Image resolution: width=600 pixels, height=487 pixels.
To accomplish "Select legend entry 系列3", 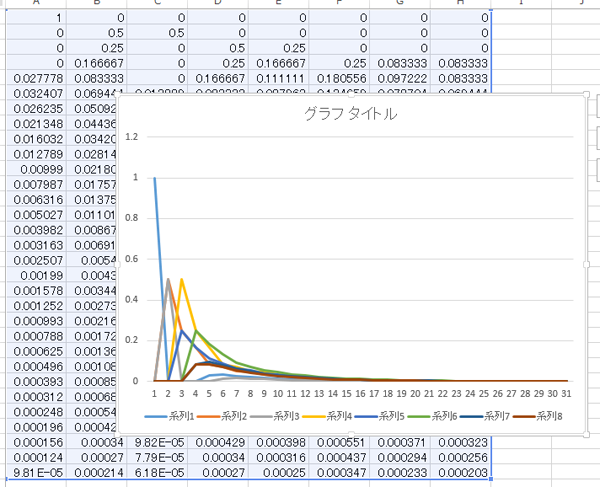I will [x=274, y=416].
